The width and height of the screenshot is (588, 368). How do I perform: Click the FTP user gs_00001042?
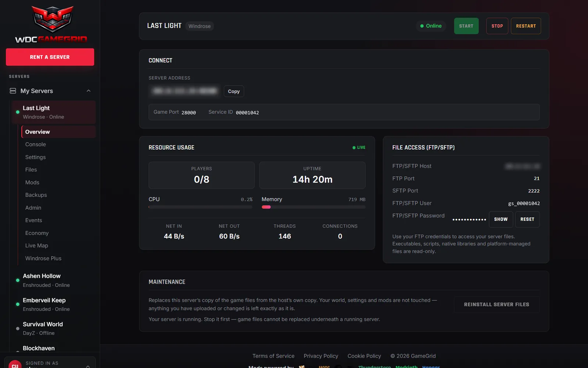point(524,204)
